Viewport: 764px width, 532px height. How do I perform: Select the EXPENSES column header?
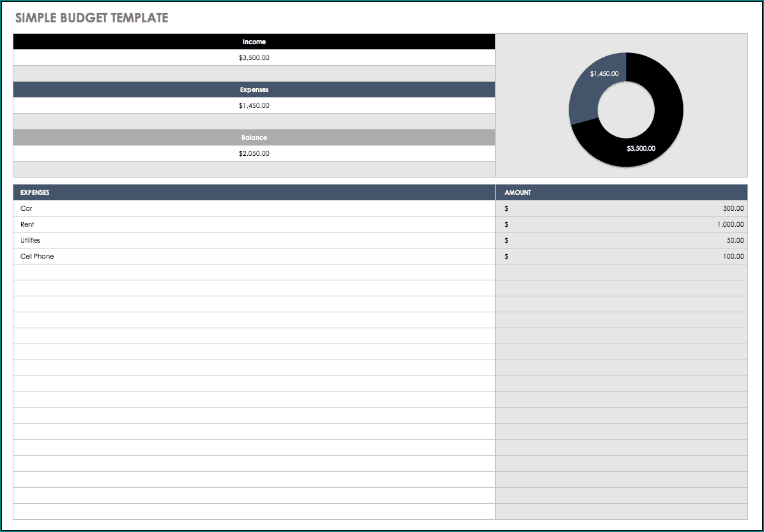[254, 192]
